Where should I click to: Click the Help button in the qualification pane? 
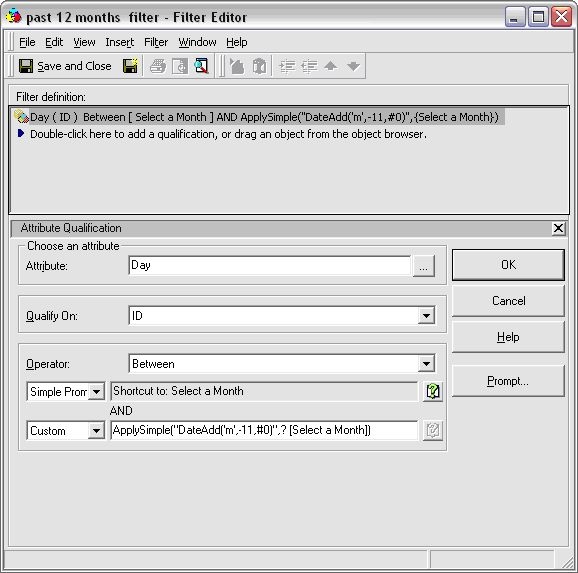pos(508,337)
